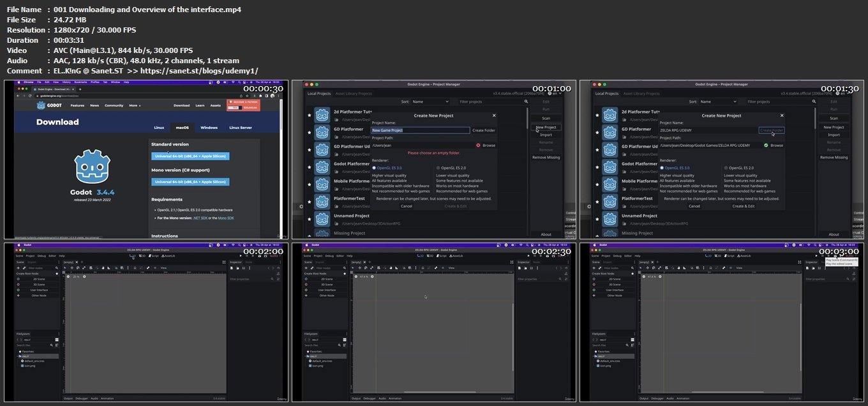Close Create New Project dialog with X at 00:01:00

494,116
